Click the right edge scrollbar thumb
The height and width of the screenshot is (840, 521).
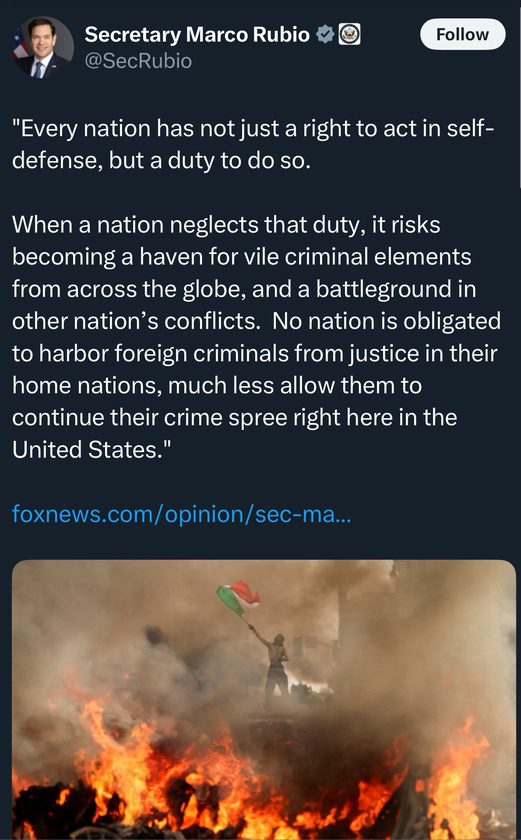click(x=519, y=94)
